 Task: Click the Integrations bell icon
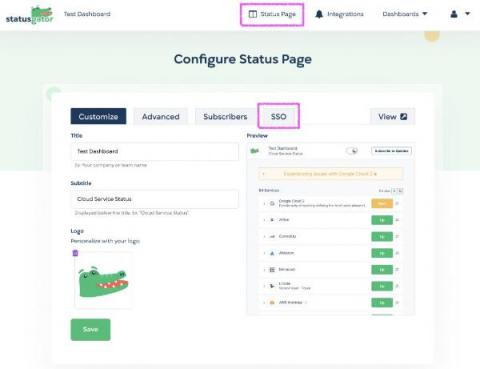tap(319, 14)
